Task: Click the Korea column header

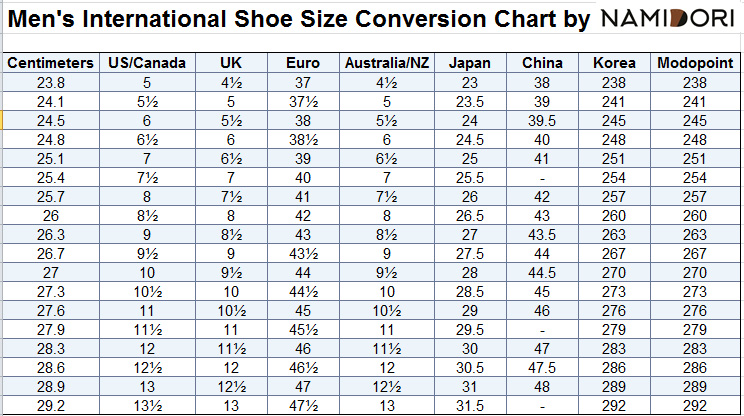Action: pyautogui.click(x=614, y=63)
